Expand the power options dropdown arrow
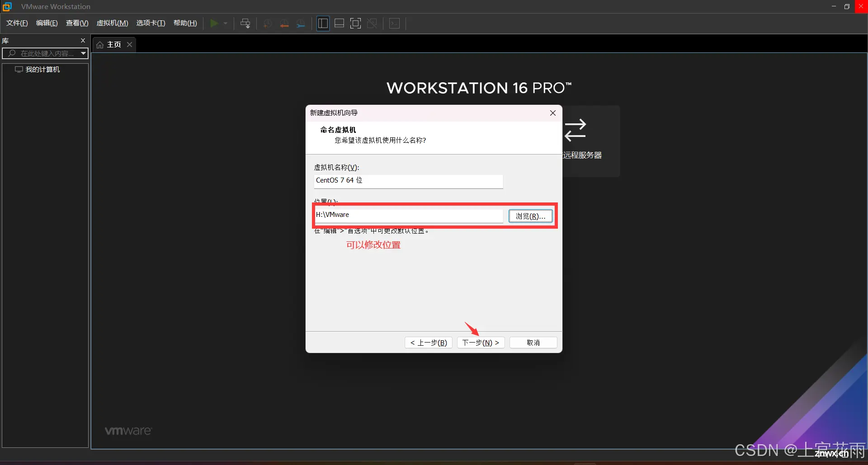Screen dimensions: 868x465 click(x=226, y=23)
